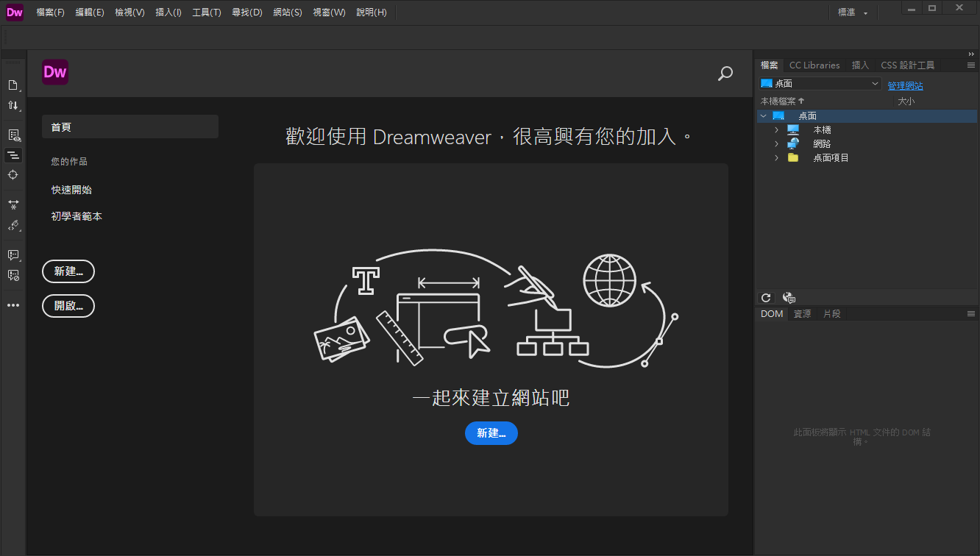Switch to the 片段 panel tab
Viewport: 980px width, 556px height.
click(831, 314)
